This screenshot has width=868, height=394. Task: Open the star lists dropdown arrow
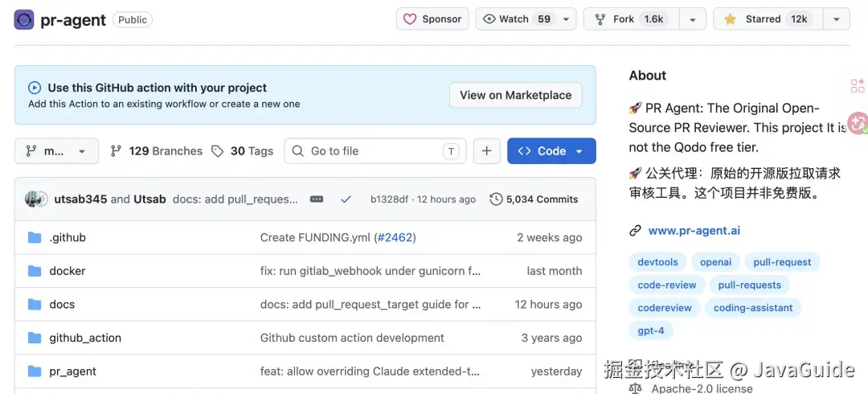(837, 18)
